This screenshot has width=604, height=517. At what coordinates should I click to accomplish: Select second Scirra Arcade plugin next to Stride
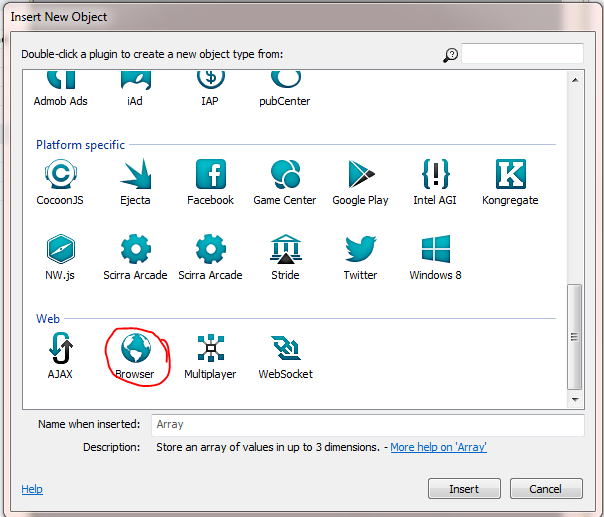pos(210,257)
